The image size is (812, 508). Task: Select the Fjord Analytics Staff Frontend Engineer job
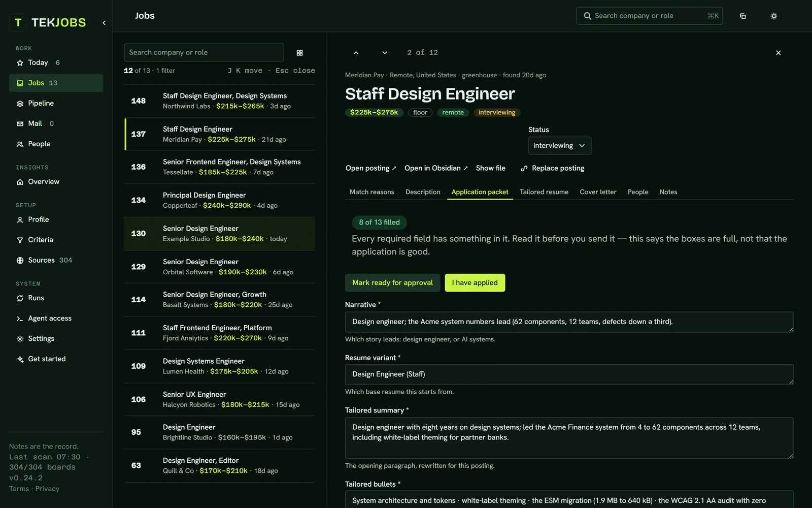pyautogui.click(x=220, y=333)
